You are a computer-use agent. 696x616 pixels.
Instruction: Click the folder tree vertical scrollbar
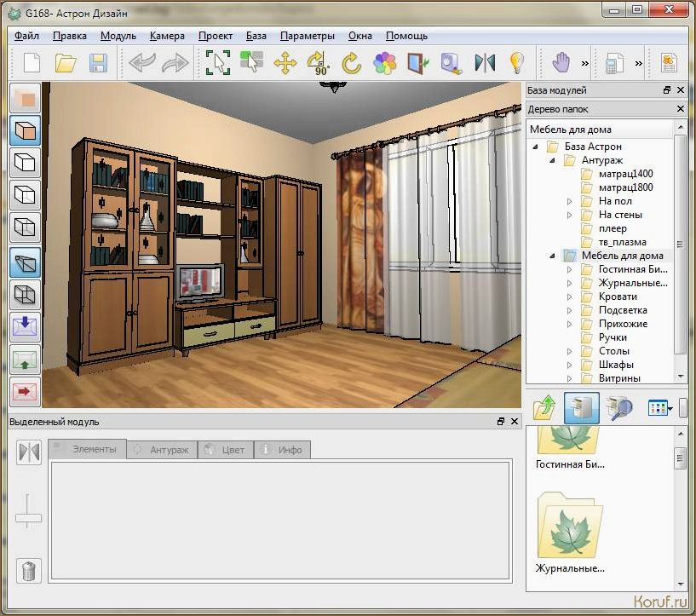(x=681, y=244)
